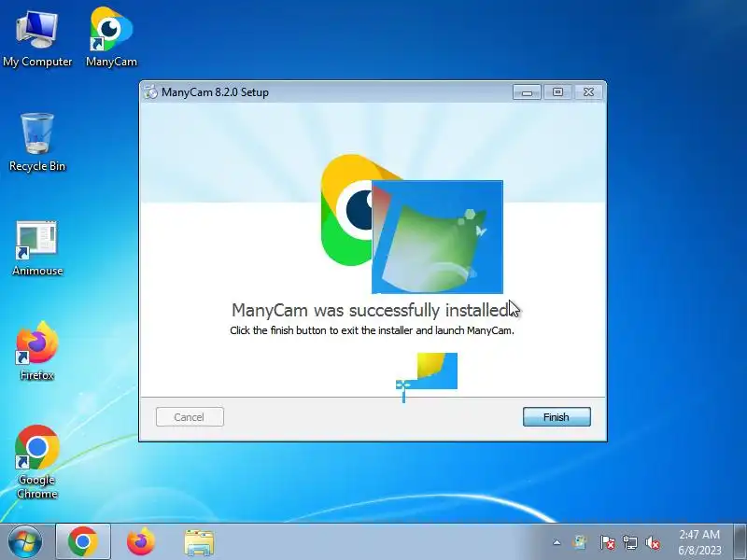Click the tray icon next to the hidden-icons arrow
Screen dimensions: 747x560
point(580,542)
